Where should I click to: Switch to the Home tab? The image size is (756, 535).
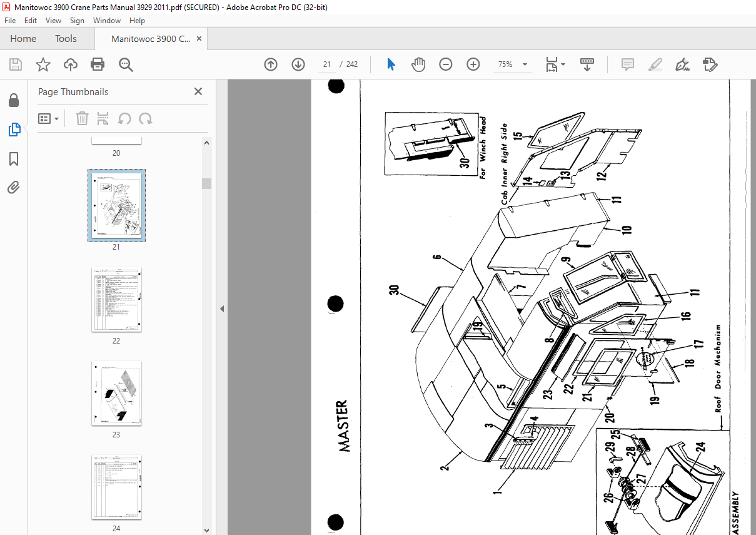coord(23,39)
